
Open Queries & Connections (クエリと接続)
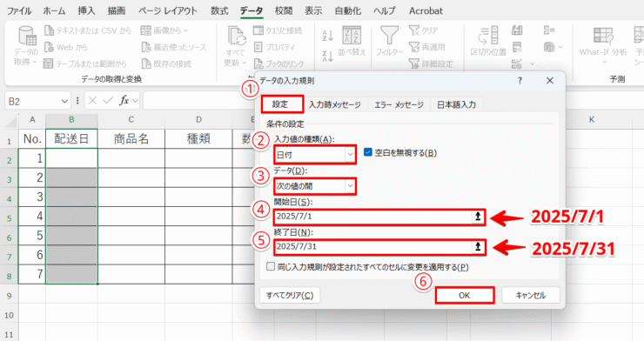[278, 30]
